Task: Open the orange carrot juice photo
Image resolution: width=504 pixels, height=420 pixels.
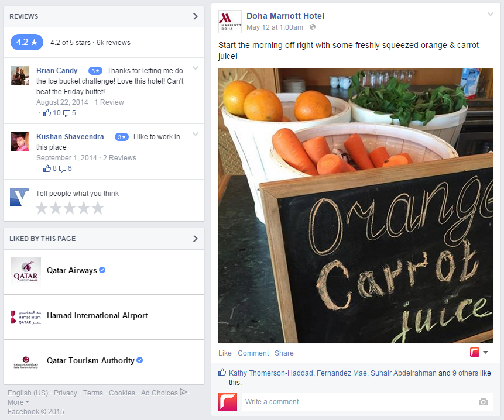Action: tap(355, 205)
